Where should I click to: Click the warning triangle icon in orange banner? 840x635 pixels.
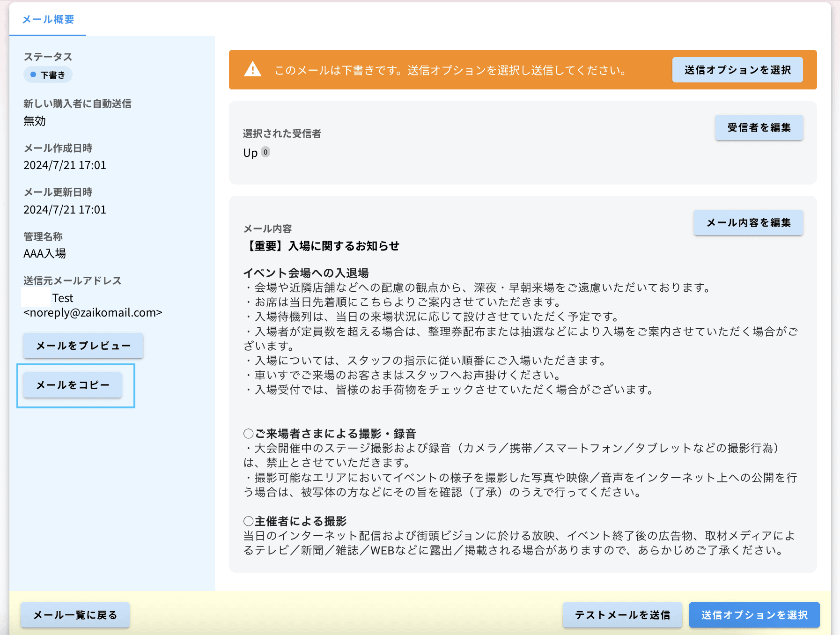coord(253,69)
